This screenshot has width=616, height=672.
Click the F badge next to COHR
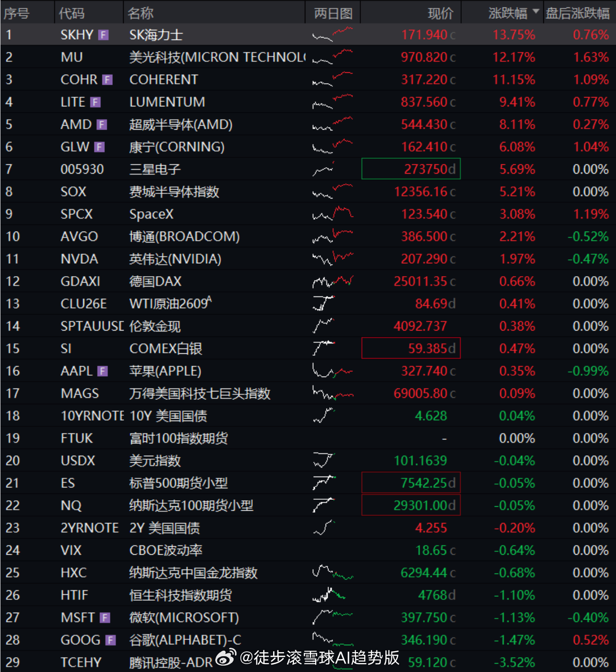tap(107, 80)
